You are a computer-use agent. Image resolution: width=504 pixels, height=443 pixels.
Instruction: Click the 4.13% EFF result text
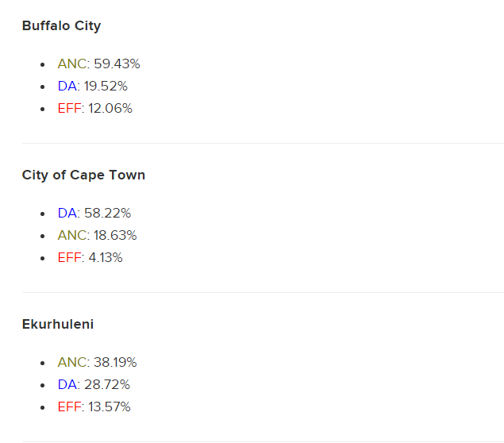click(x=106, y=257)
